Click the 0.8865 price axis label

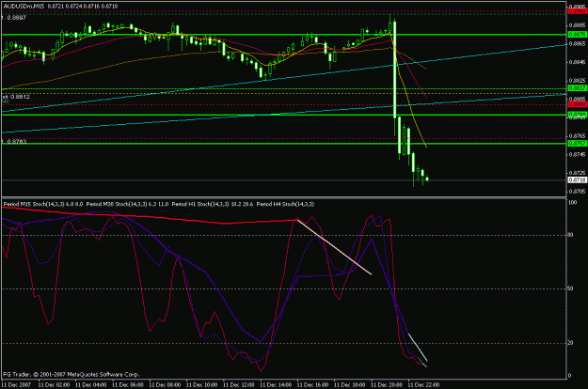coord(578,44)
